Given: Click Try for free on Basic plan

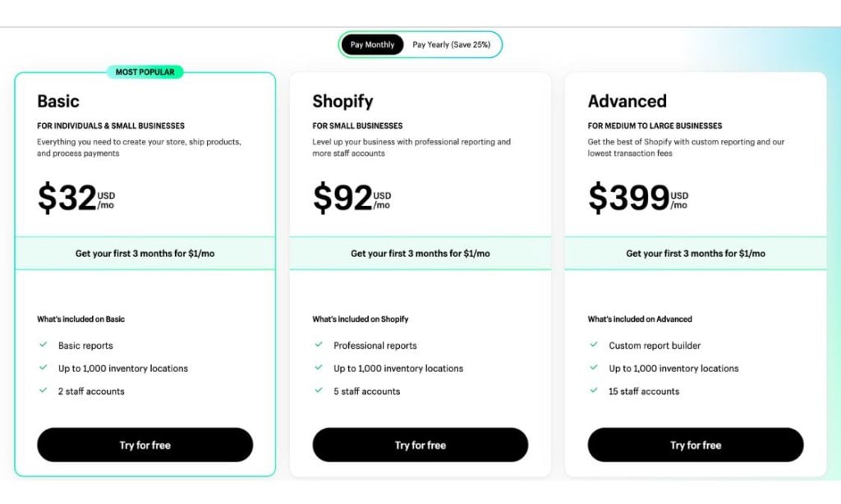Looking at the screenshot, I should coord(145,445).
